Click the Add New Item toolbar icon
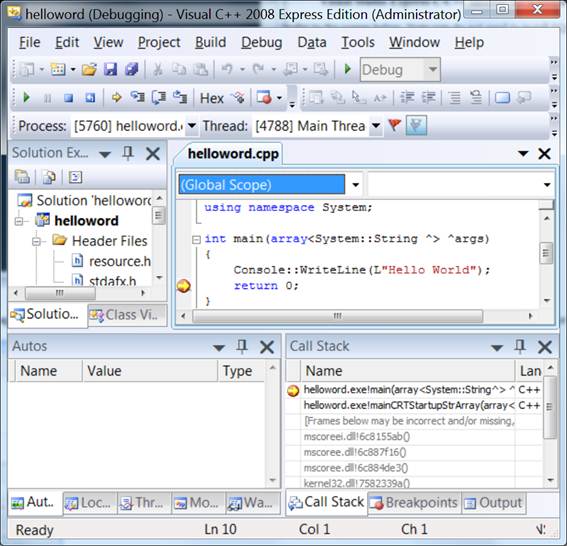The image size is (567, 546). [x=58, y=69]
